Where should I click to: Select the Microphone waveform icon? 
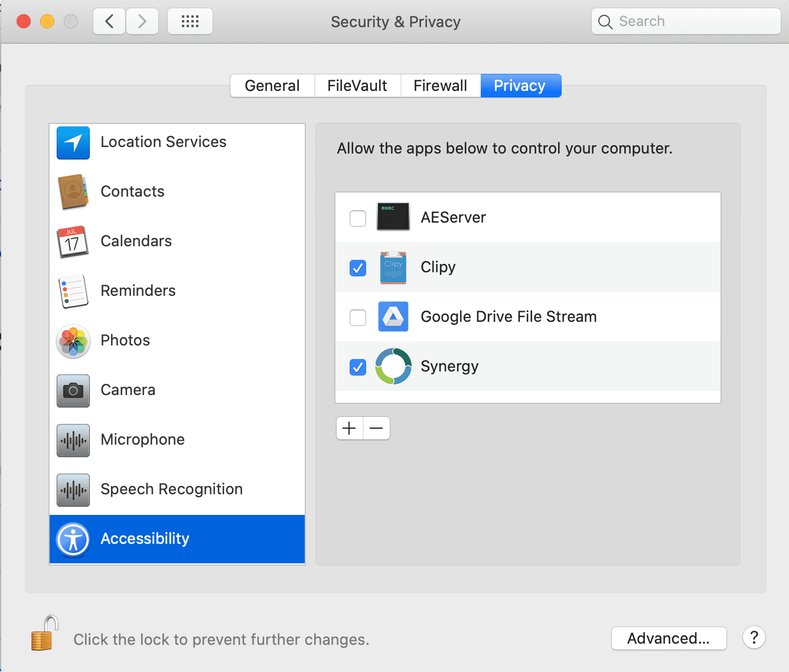click(x=73, y=441)
